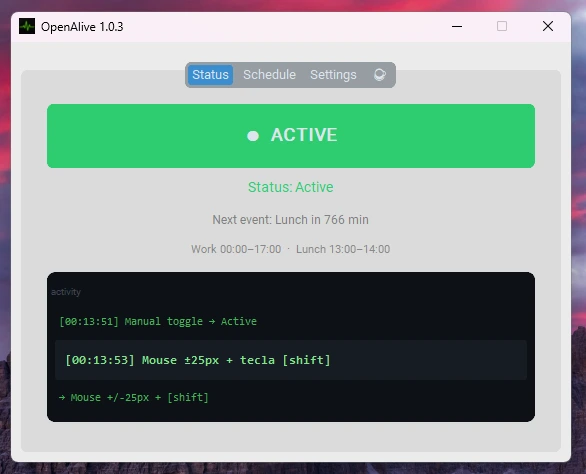Click the 'OpenAlive 1.0.3' window title

tap(82, 27)
